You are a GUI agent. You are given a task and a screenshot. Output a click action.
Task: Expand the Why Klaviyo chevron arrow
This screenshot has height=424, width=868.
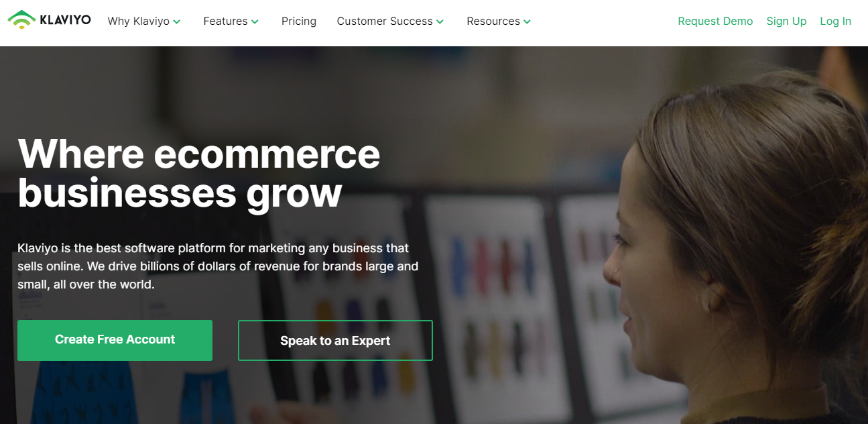pos(177,21)
